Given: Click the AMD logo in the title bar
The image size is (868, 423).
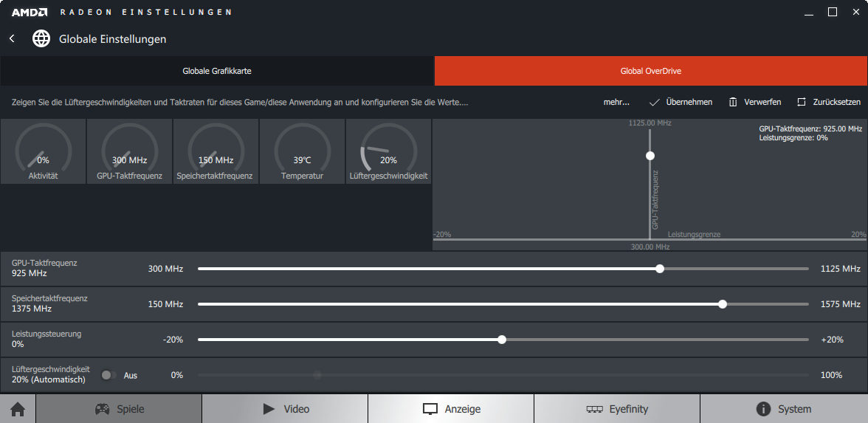Looking at the screenshot, I should (x=30, y=12).
